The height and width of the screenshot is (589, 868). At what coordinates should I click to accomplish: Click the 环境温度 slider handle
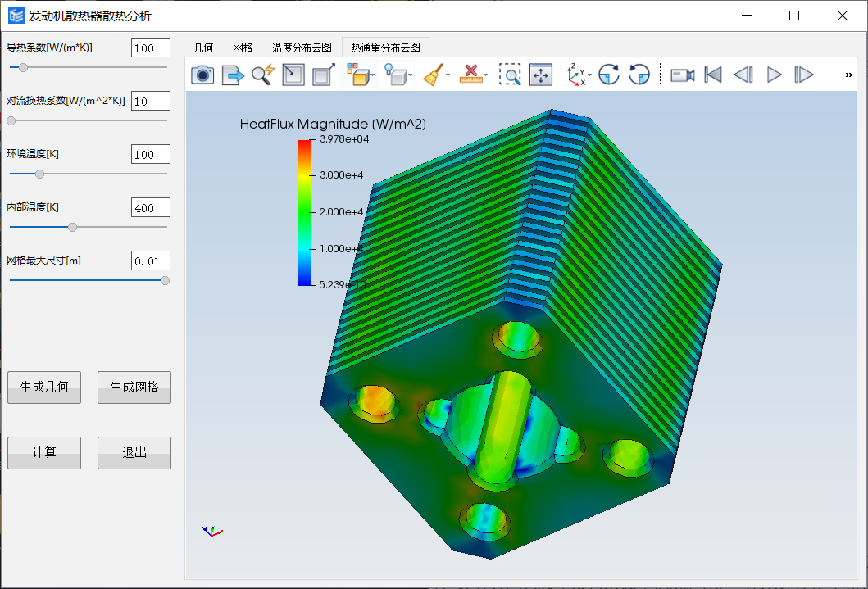click(x=39, y=174)
